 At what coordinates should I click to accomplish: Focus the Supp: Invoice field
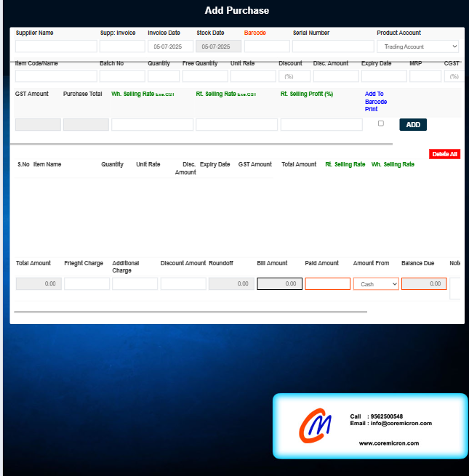click(122, 47)
